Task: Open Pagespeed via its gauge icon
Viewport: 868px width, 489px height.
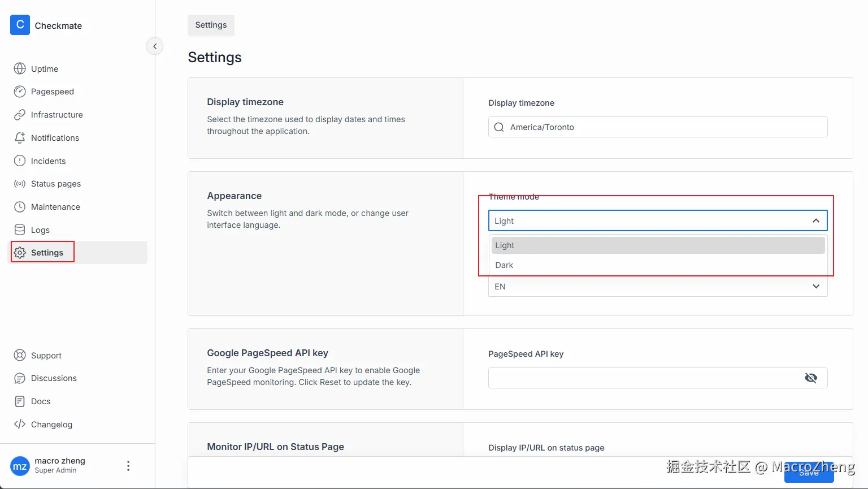Action: tap(20, 92)
